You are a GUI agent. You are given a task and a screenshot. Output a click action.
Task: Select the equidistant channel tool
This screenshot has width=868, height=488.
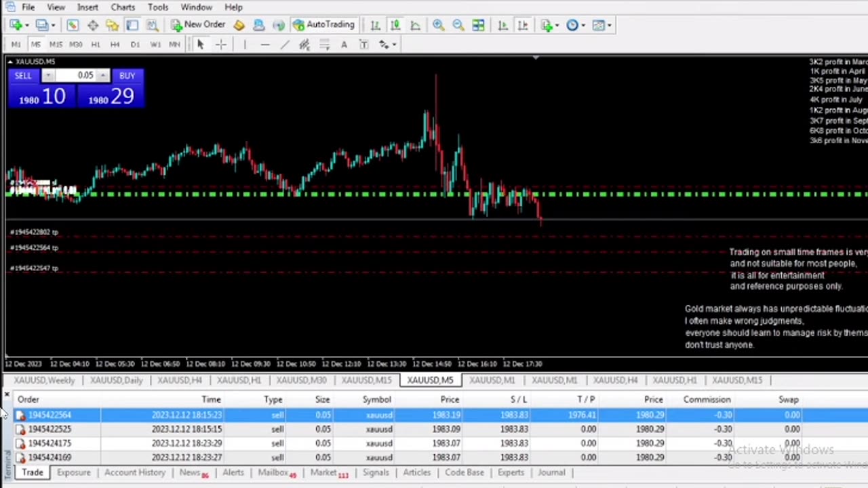(304, 45)
